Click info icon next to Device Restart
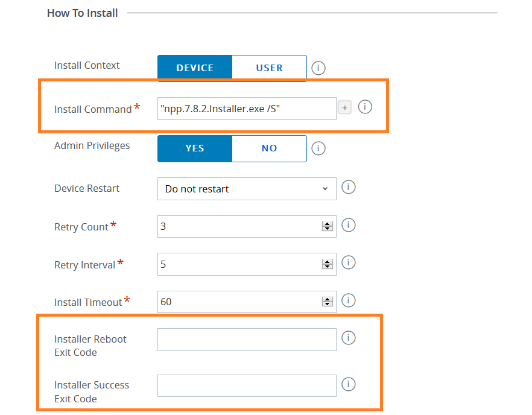 (x=348, y=187)
